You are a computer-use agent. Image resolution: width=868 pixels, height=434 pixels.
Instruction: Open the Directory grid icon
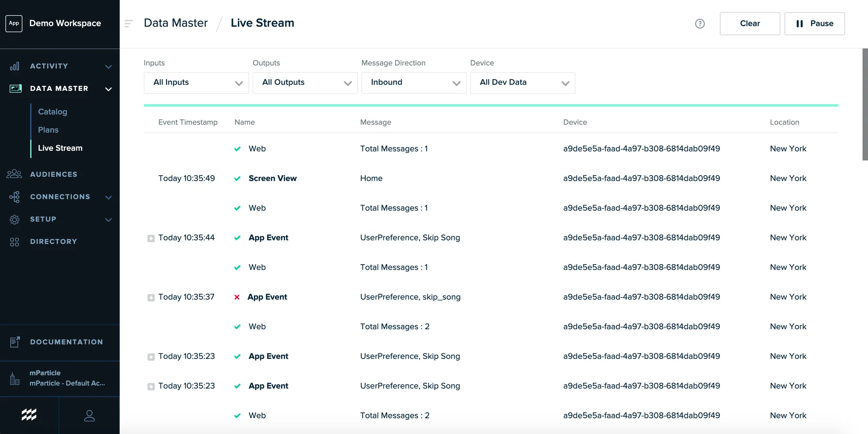tap(14, 242)
